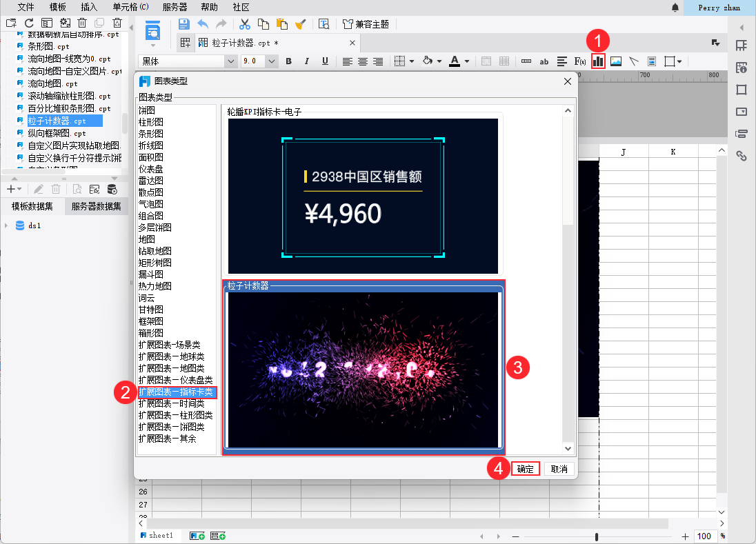Click the new folder icon in file panel
Image resolution: width=756 pixels, height=544 pixels.
[12, 23]
